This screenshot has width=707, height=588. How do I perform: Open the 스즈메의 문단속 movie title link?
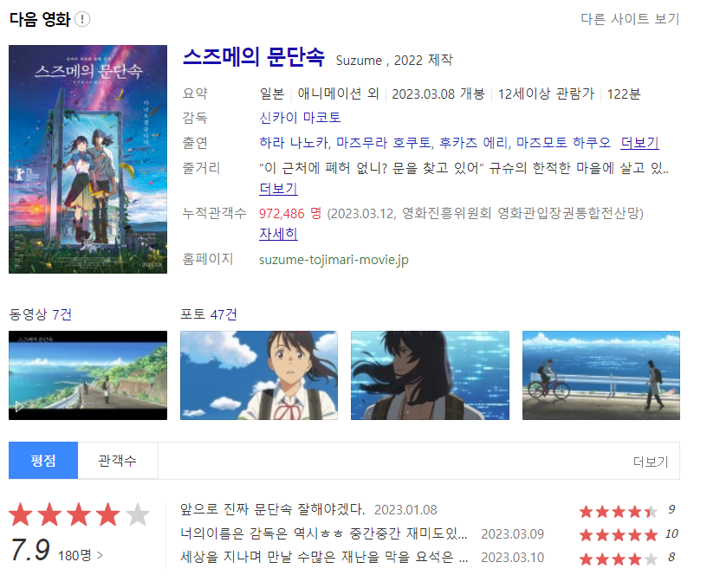pos(253,58)
